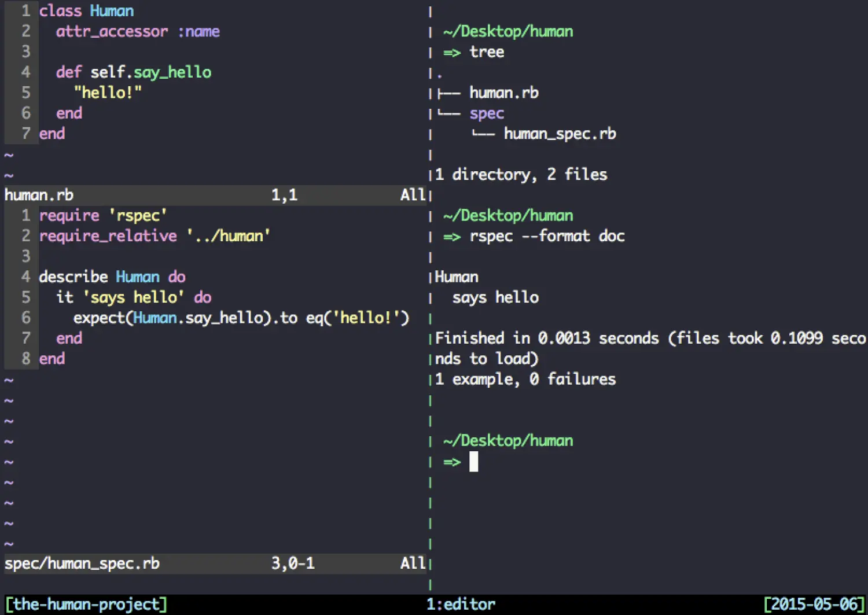Select human_spec.rb in the tree listing
868x615 pixels.
coord(560,134)
